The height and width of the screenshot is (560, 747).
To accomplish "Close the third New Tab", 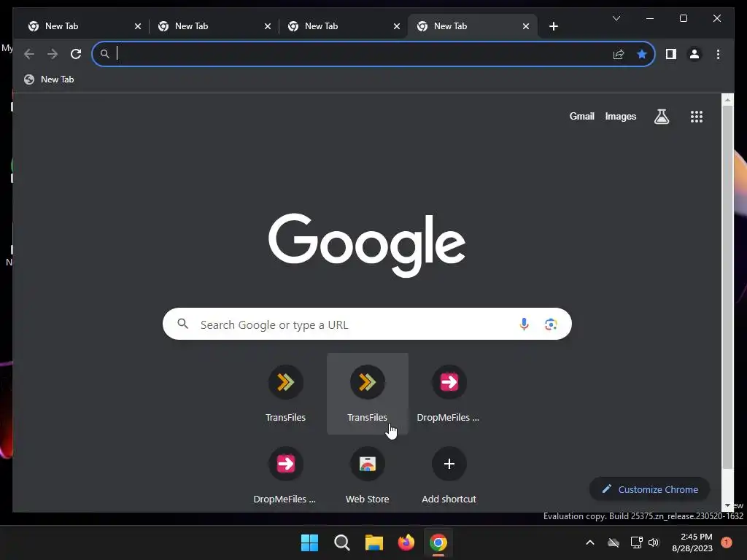I will point(396,26).
